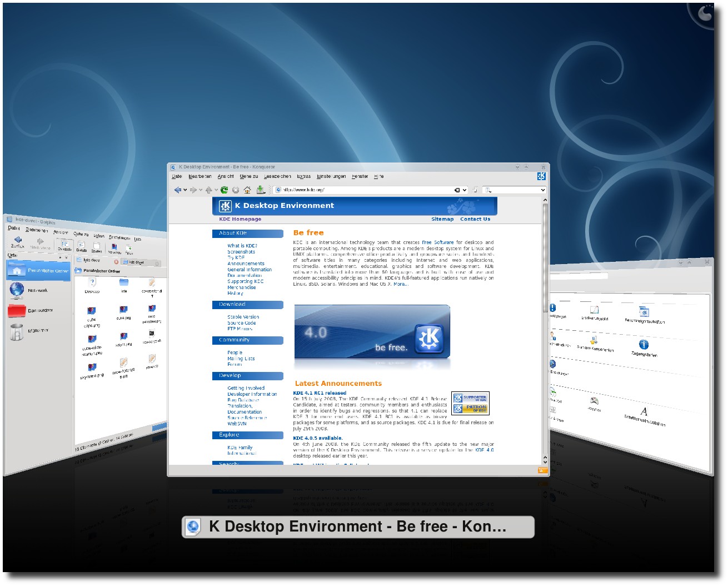Open Datei menu in Konqueror
728x586 pixels.
[x=177, y=176]
